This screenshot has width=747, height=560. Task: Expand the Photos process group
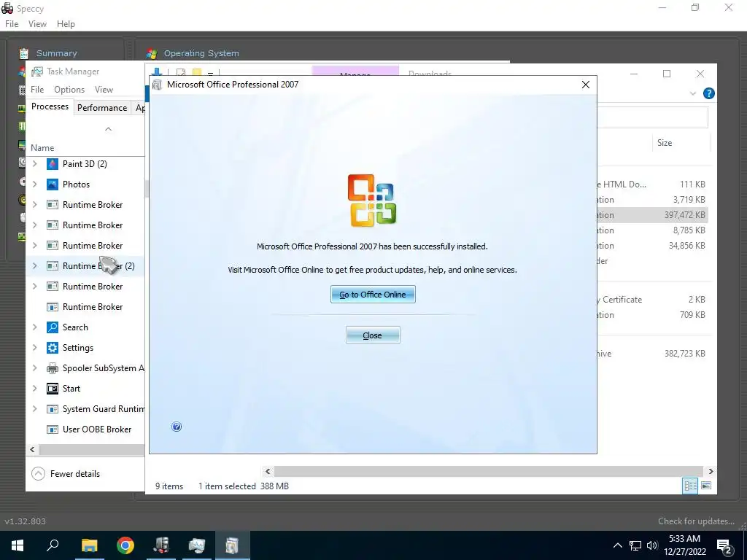click(x=35, y=184)
